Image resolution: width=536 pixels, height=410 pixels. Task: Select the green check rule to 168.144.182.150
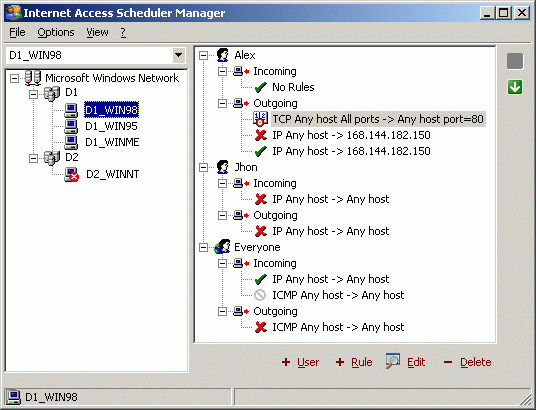[343, 151]
